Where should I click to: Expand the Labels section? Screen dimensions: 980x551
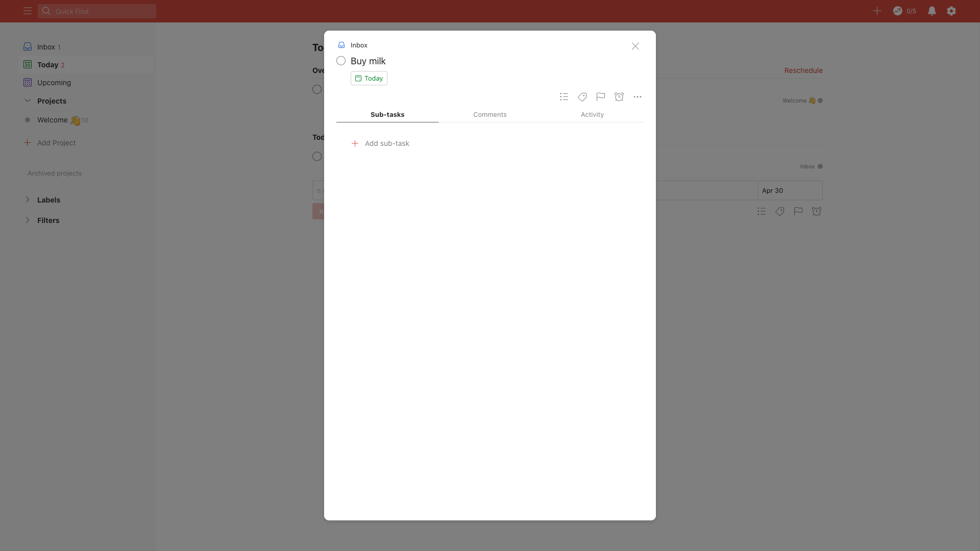tap(27, 199)
